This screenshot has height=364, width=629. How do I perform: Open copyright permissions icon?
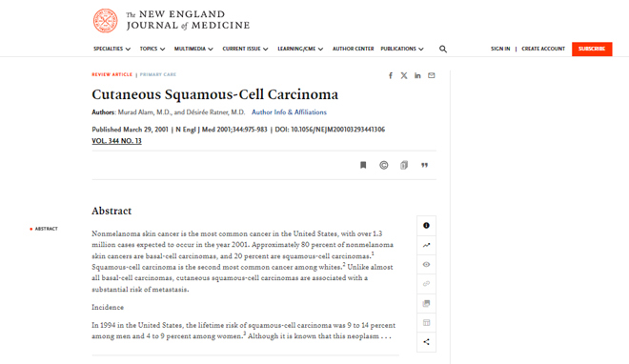[x=384, y=165]
